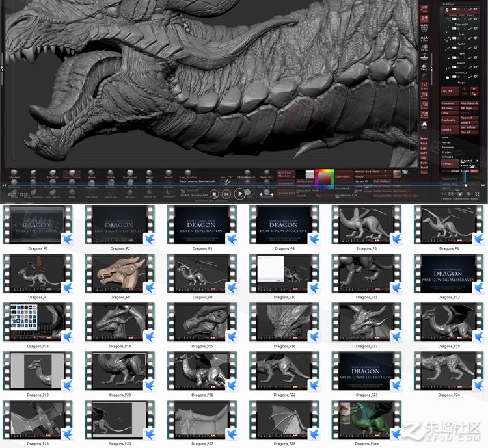
Task: Click the large Extract button
Action: point(450,164)
